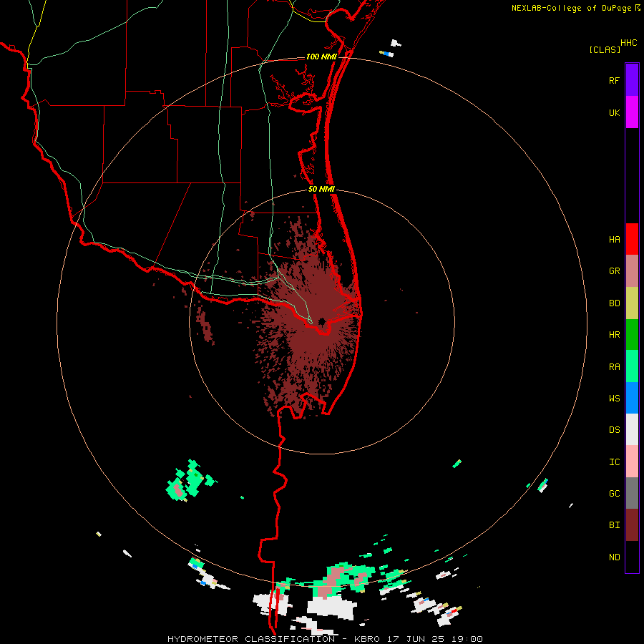Image resolution: width=644 pixels, height=644 pixels.
Task: Click the RA bright green legend swatch
Action: (x=632, y=366)
